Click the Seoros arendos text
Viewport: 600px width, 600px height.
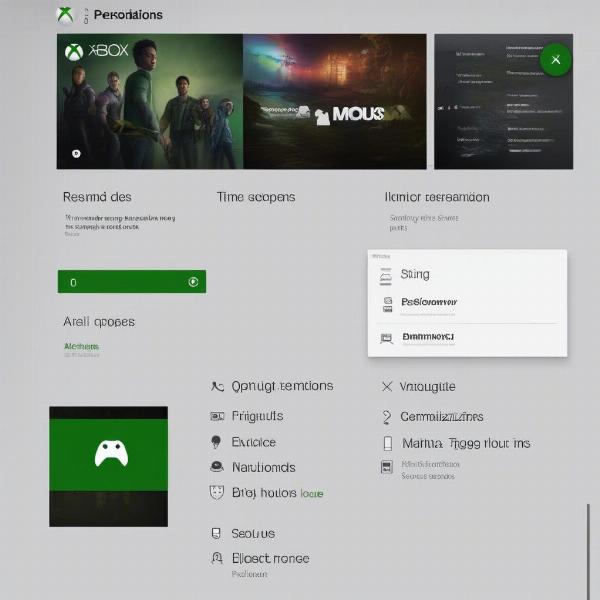point(428,476)
